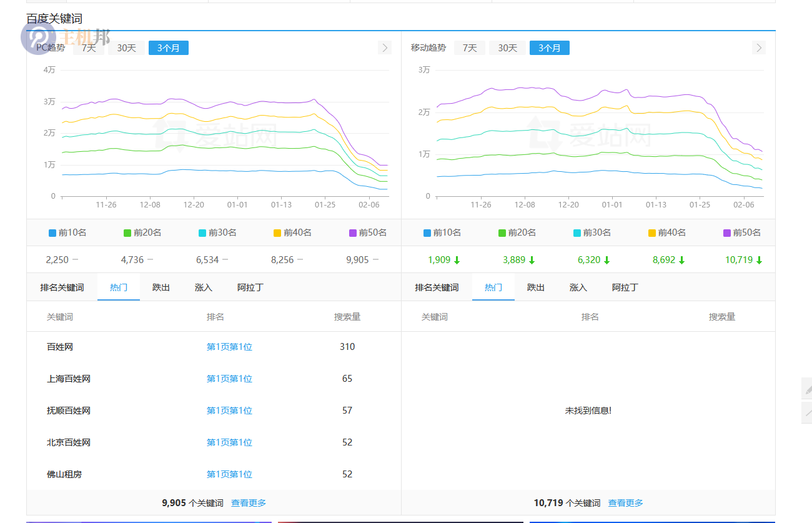
Task: Click keyword 北京百姓网
Action: point(69,442)
